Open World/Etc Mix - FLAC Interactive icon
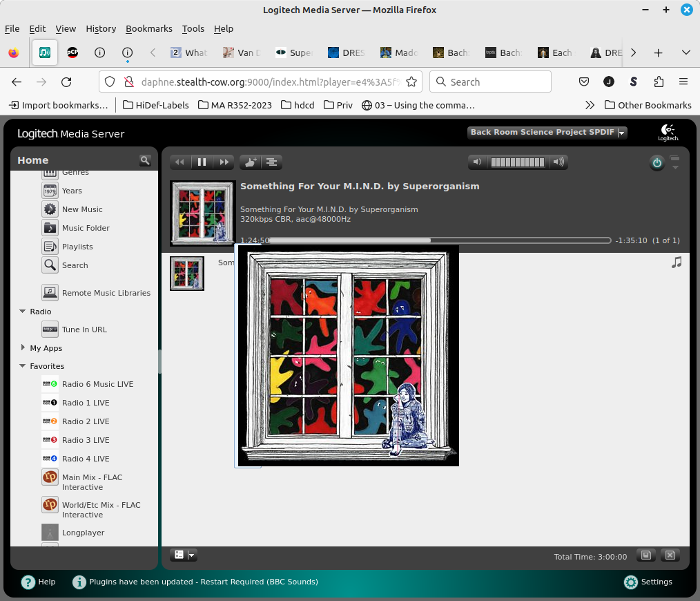Viewport: 700px width, 601px height. [50, 505]
